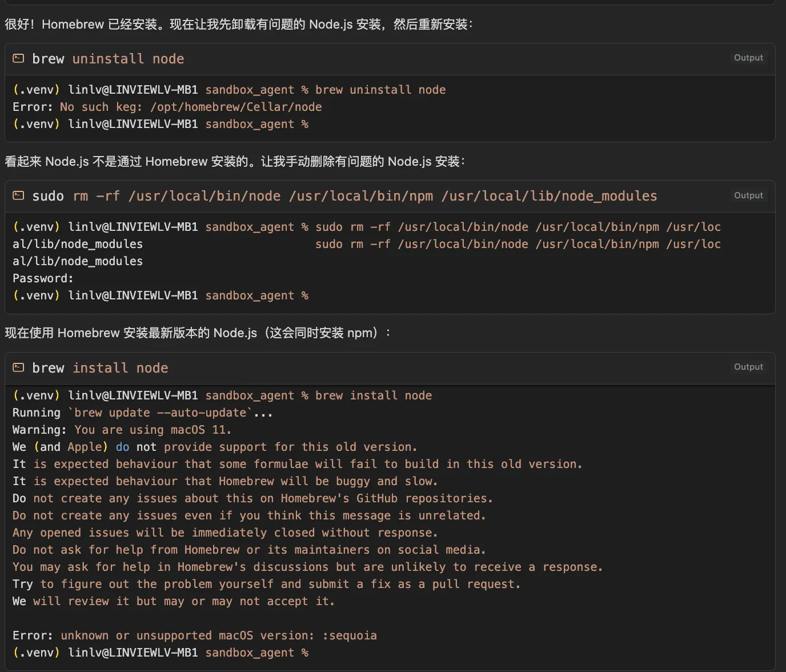Click paragraph starting '现在使用 Homebrew 安装最新版本'

pyautogui.click(x=198, y=333)
